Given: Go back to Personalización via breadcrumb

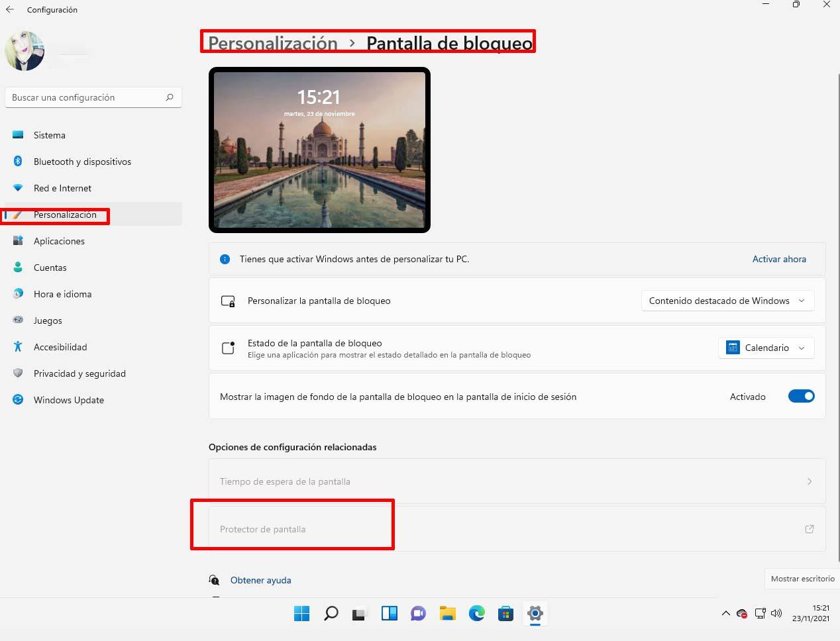Looking at the screenshot, I should tap(272, 42).
